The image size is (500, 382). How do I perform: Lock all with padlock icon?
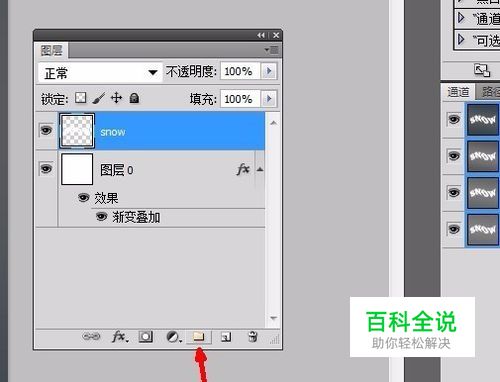pos(134,98)
